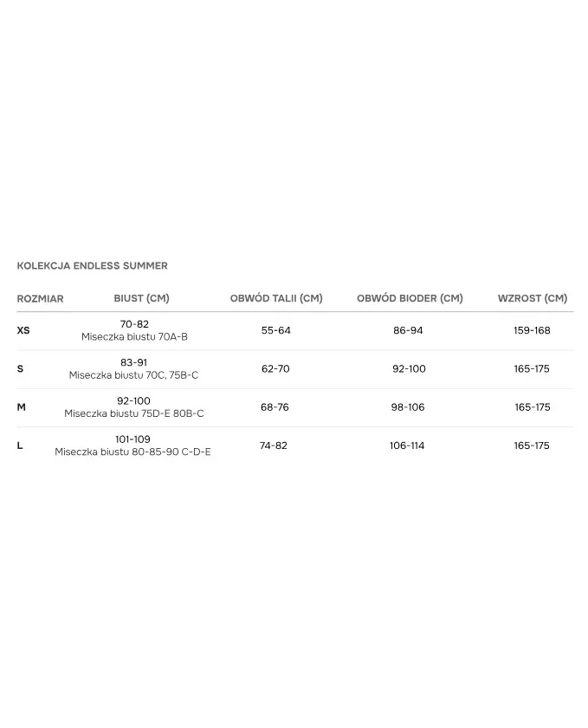Select the 159-168 height value
588x728 pixels.
(x=532, y=330)
